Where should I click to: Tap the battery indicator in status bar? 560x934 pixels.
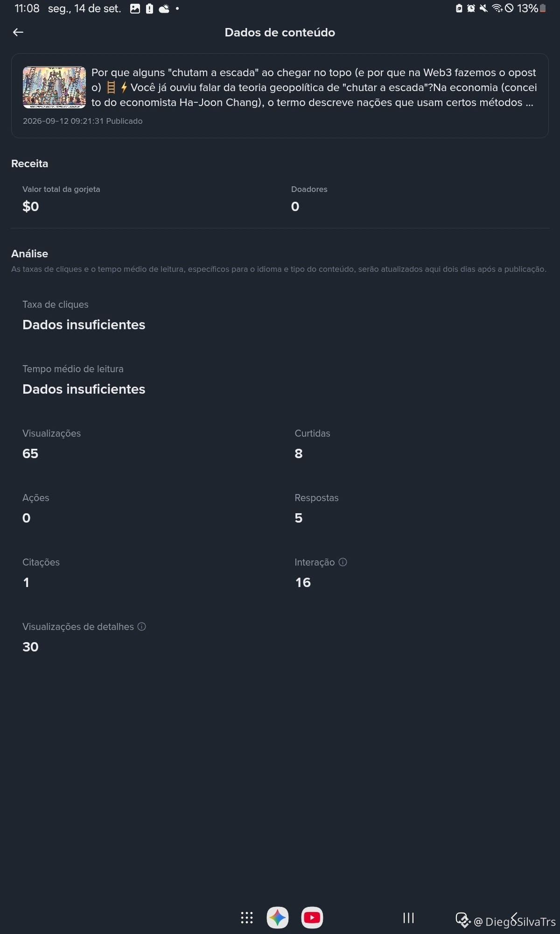tap(543, 8)
